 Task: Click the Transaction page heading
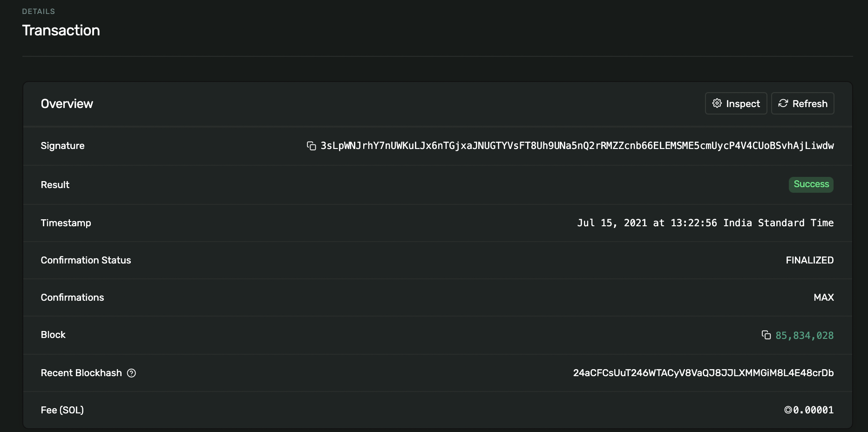(x=61, y=30)
